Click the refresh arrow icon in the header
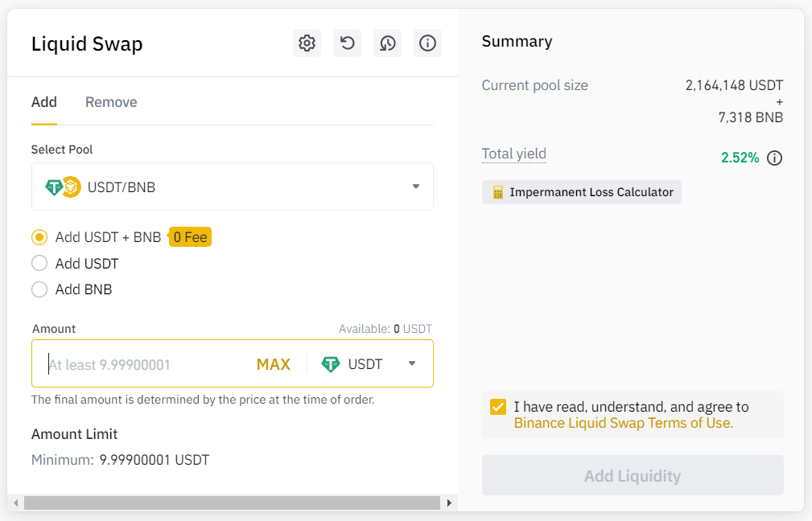Image resolution: width=812 pixels, height=521 pixels. coord(347,43)
